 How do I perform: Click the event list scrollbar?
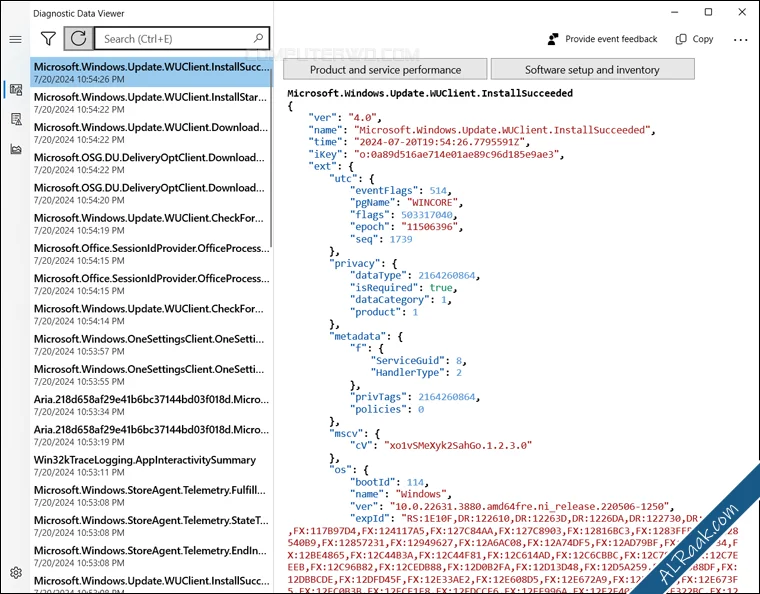point(271,157)
